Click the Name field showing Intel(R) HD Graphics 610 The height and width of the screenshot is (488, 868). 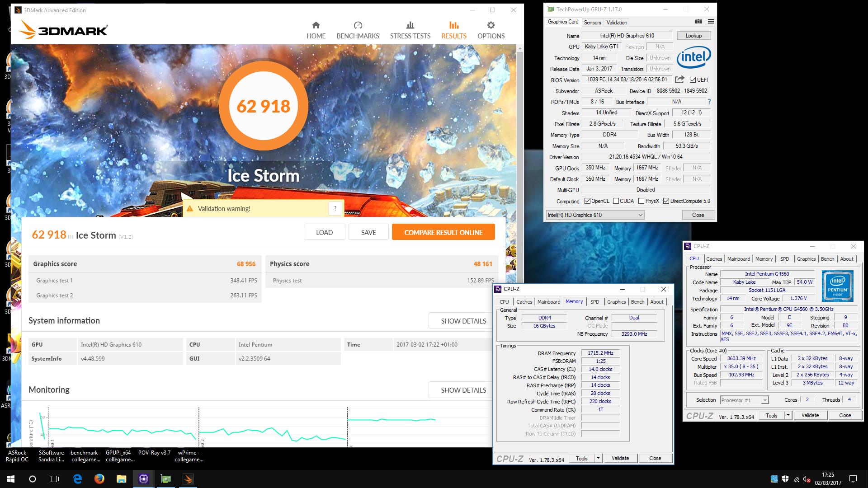627,36
